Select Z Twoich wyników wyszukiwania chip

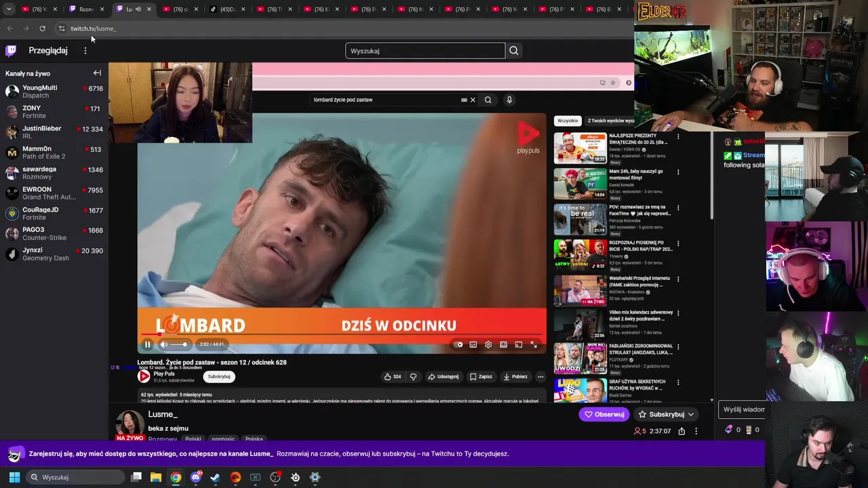coord(610,121)
